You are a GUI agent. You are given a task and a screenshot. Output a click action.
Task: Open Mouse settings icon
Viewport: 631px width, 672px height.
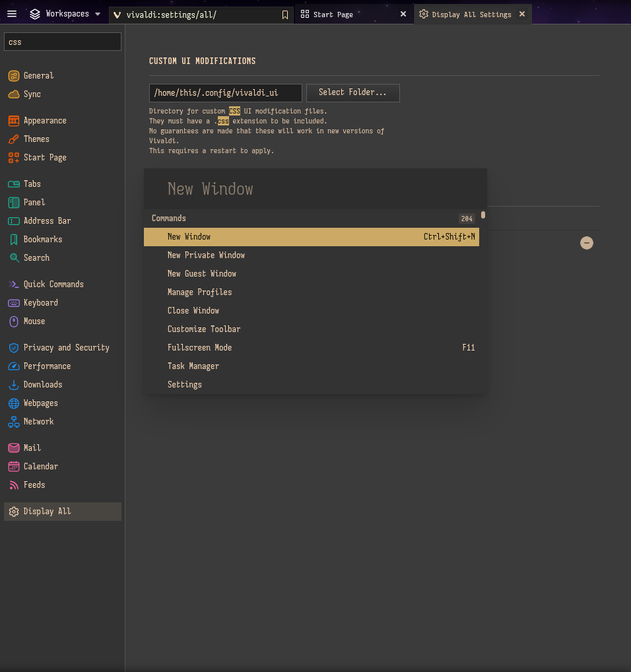(x=14, y=321)
